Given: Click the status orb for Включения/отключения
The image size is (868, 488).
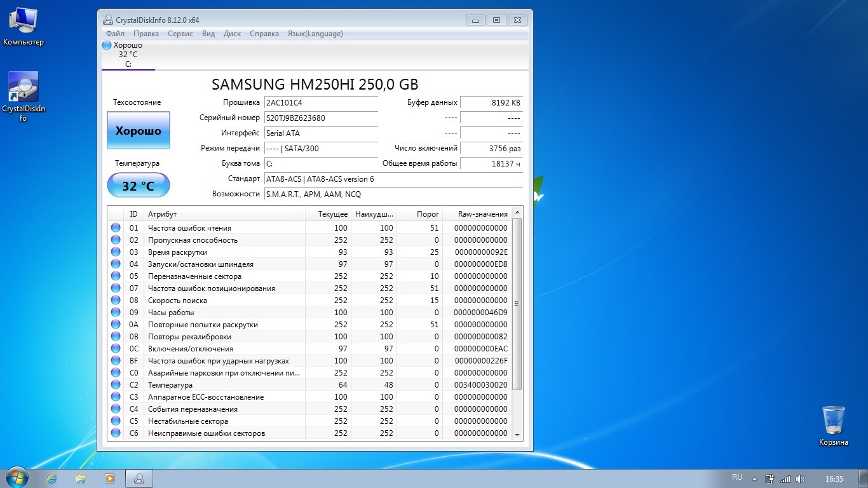Looking at the screenshot, I should 116,348.
